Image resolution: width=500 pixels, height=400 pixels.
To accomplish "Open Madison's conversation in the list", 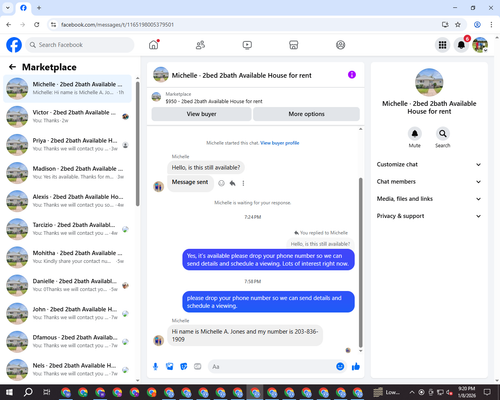I will [67, 173].
